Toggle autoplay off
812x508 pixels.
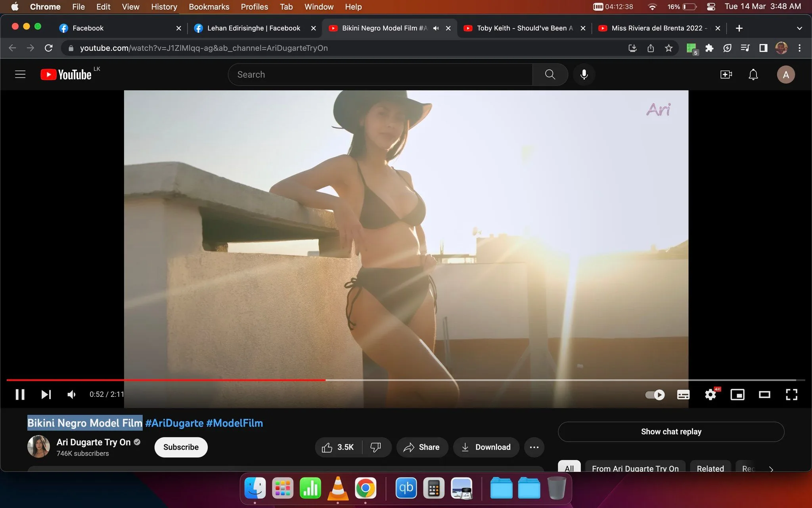point(655,394)
